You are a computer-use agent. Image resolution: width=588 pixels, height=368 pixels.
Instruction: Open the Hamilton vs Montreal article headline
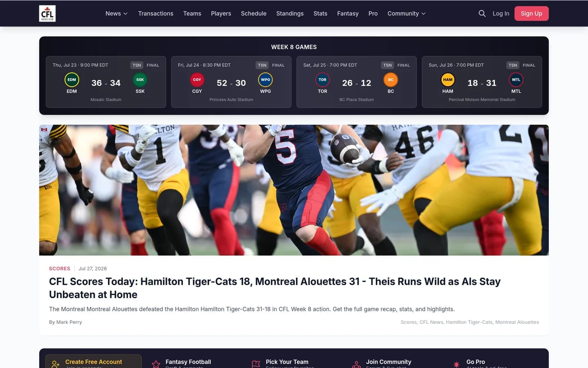coord(275,288)
